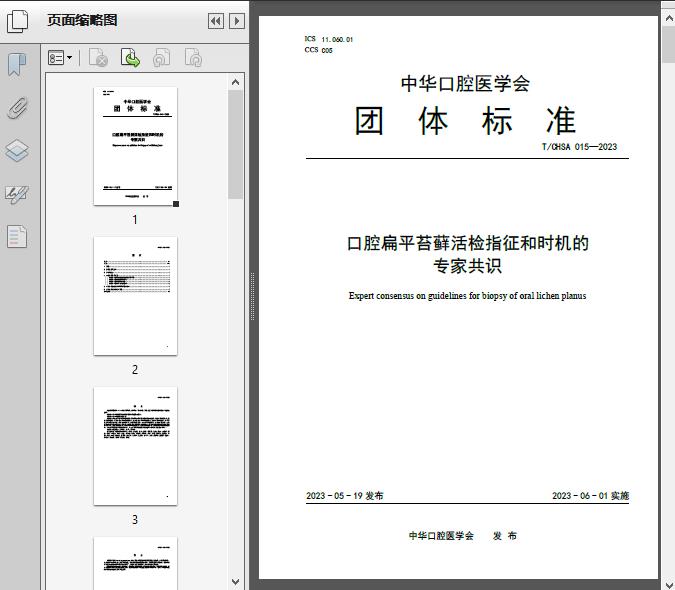The image size is (675, 590).
Task: Click the title line 口腔扁平苔藓活检指征和时机的
Action: tap(468, 243)
